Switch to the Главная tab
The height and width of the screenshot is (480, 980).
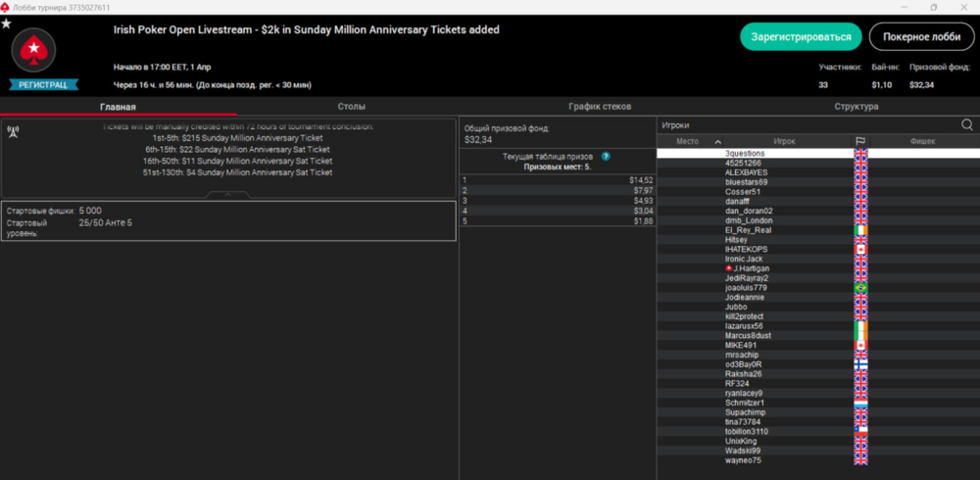coord(119,107)
